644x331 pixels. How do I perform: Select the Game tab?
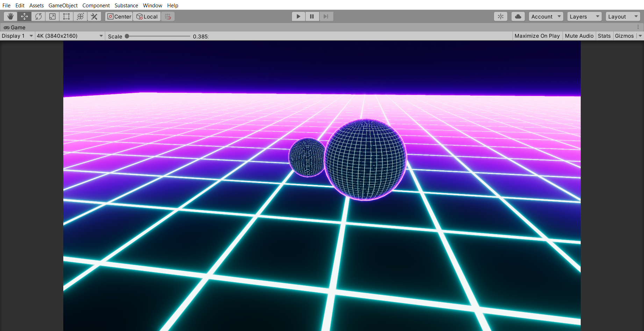[x=15, y=27]
